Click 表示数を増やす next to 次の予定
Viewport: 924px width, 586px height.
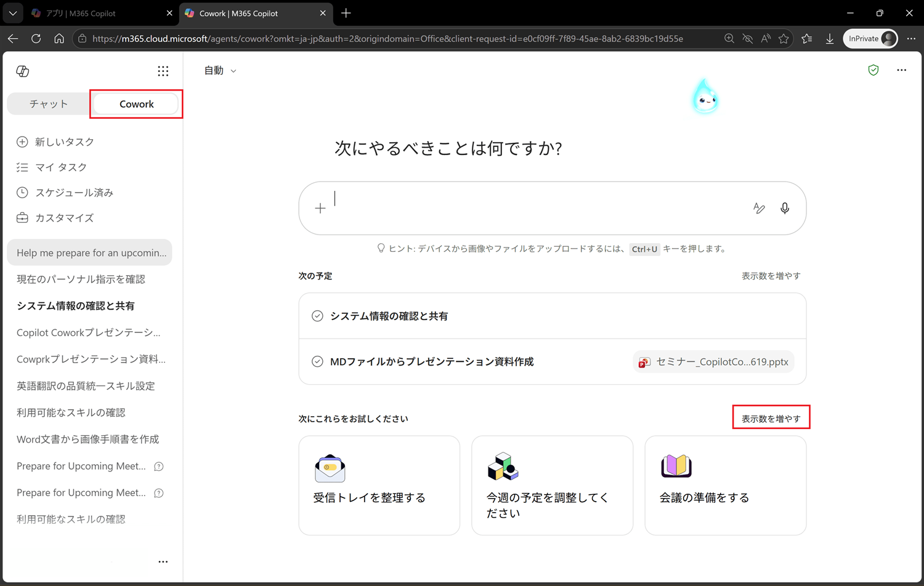point(771,276)
